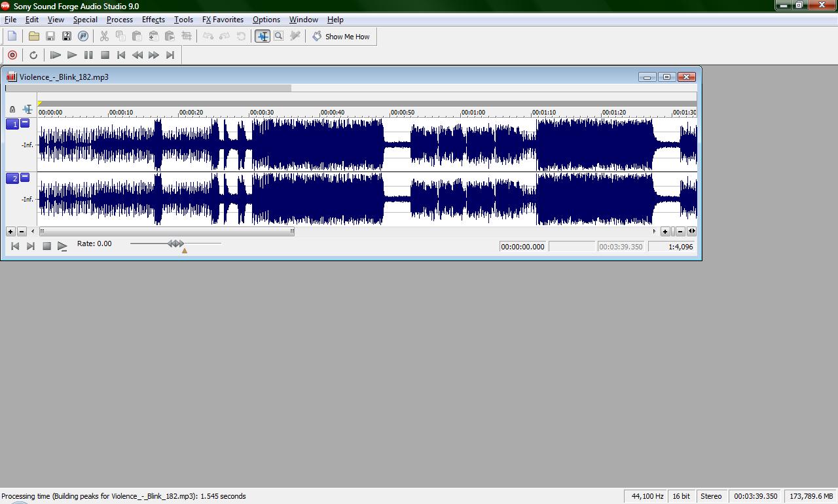Click the playback Rate scrub slider
Viewport: 838px width, 504px height.
(x=175, y=243)
